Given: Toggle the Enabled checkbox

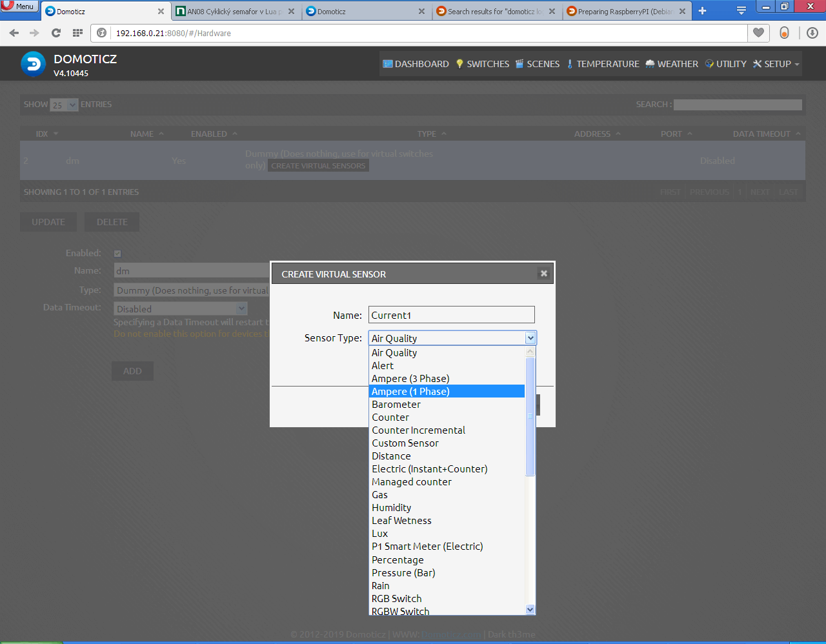Looking at the screenshot, I should tap(117, 254).
